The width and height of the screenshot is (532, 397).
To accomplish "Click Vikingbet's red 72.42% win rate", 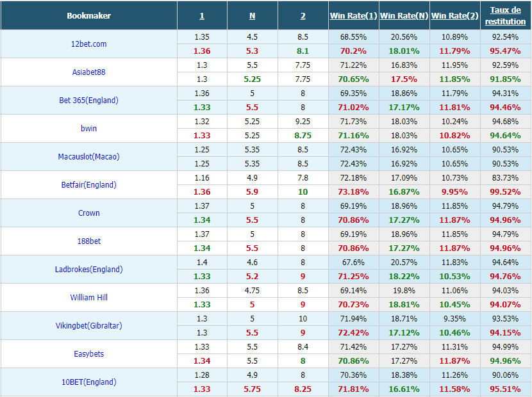I will pos(353,332).
